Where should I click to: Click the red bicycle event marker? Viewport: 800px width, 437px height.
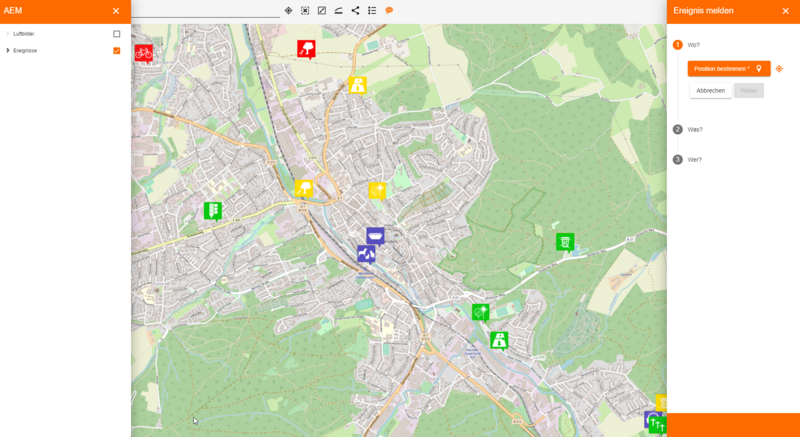click(x=143, y=51)
